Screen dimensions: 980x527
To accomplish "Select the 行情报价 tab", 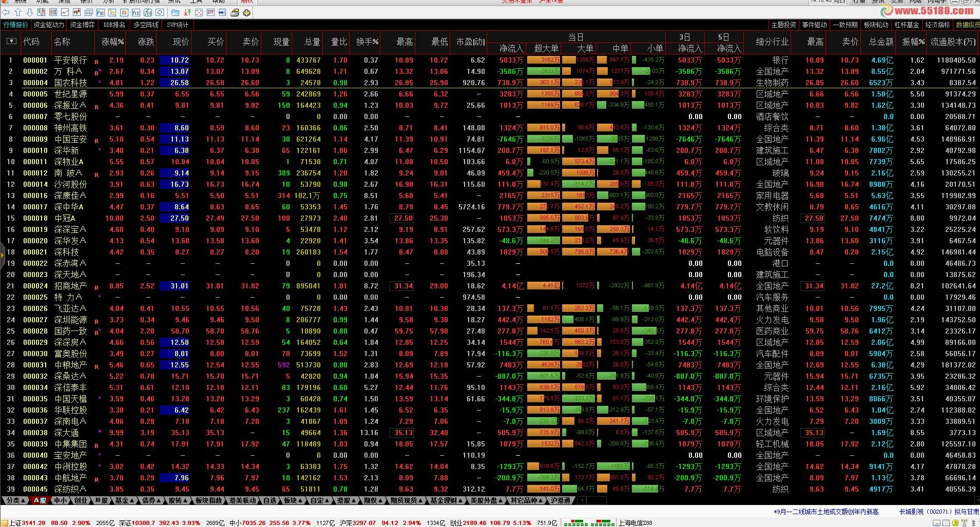I will 16,25.
